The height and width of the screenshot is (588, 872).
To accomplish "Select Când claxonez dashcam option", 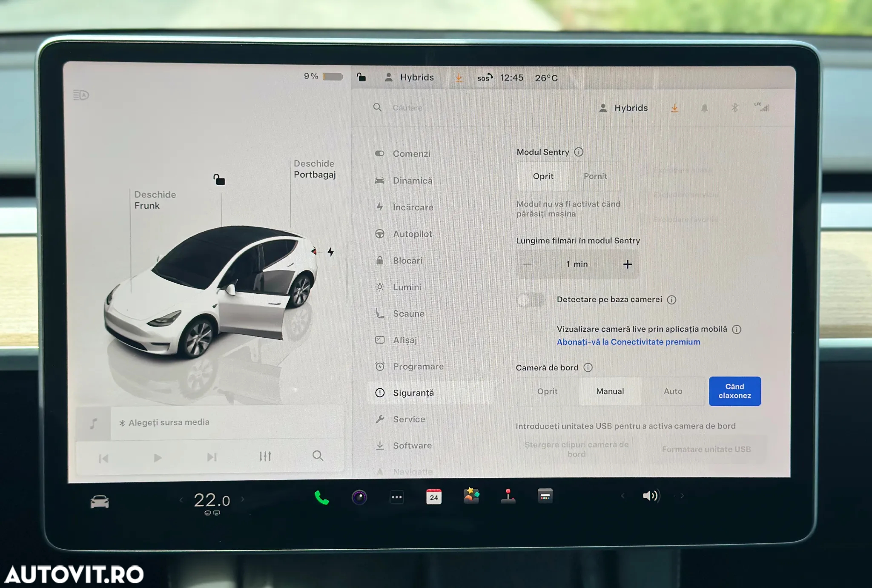I will click(735, 391).
